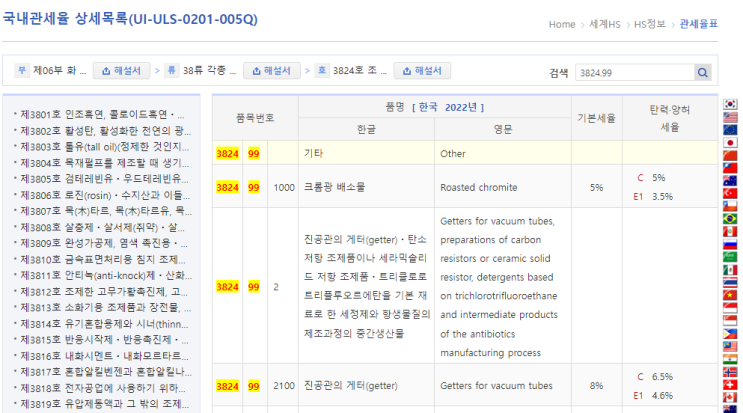Select the Brazil flag icon

point(730,218)
